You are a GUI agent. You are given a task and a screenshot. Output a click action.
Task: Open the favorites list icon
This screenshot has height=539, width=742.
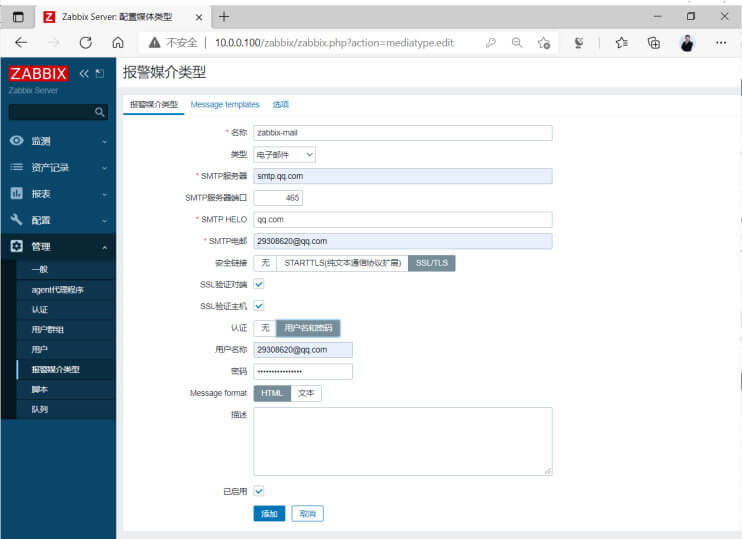click(x=622, y=43)
